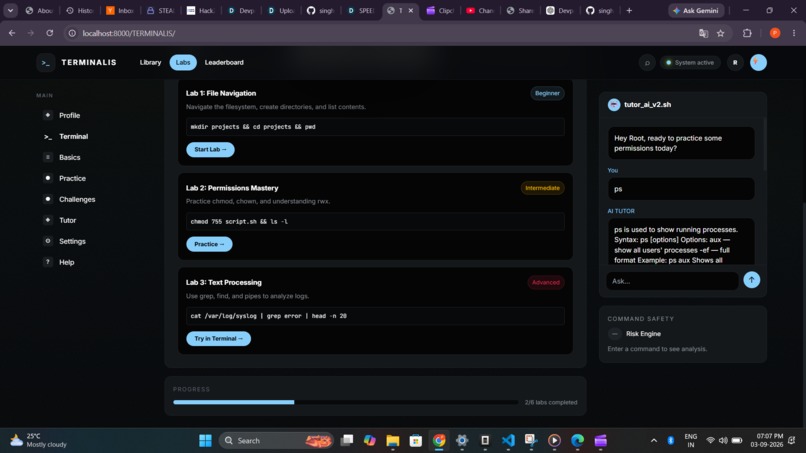Click the Windows taskbar Search box

(277, 441)
